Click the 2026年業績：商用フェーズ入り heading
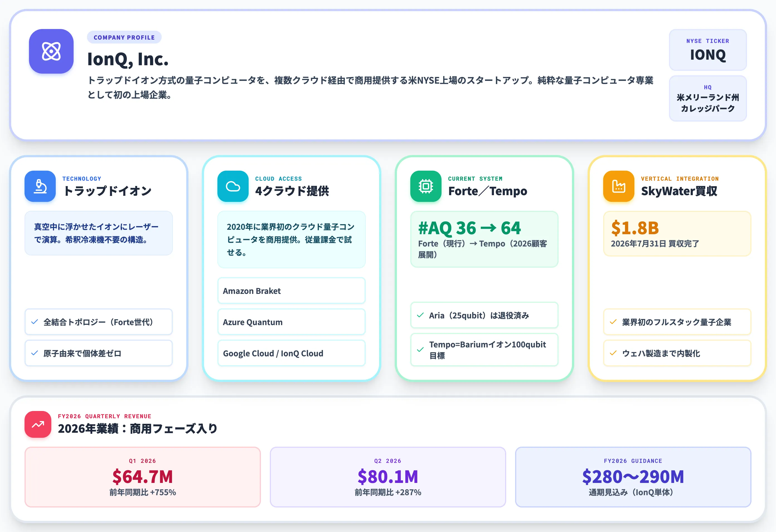 (138, 429)
